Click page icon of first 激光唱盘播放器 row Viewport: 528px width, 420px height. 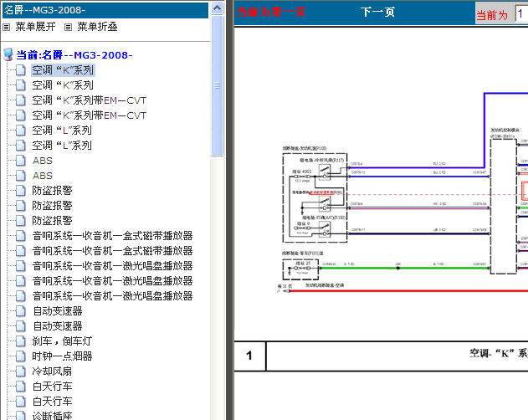click(21, 266)
